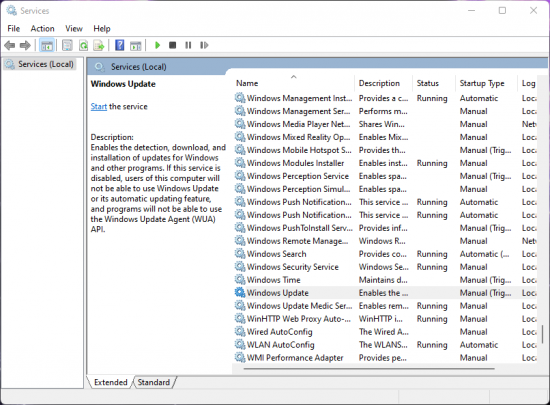The height and width of the screenshot is (405, 550).
Task: Click 'Maintains d...' description of Windows Time
Action: tap(383, 280)
